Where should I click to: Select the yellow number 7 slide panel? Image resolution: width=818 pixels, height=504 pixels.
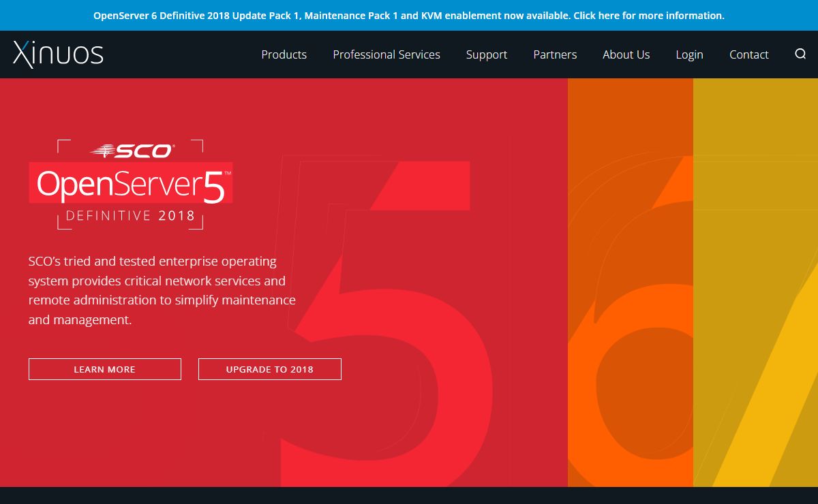(x=755, y=283)
